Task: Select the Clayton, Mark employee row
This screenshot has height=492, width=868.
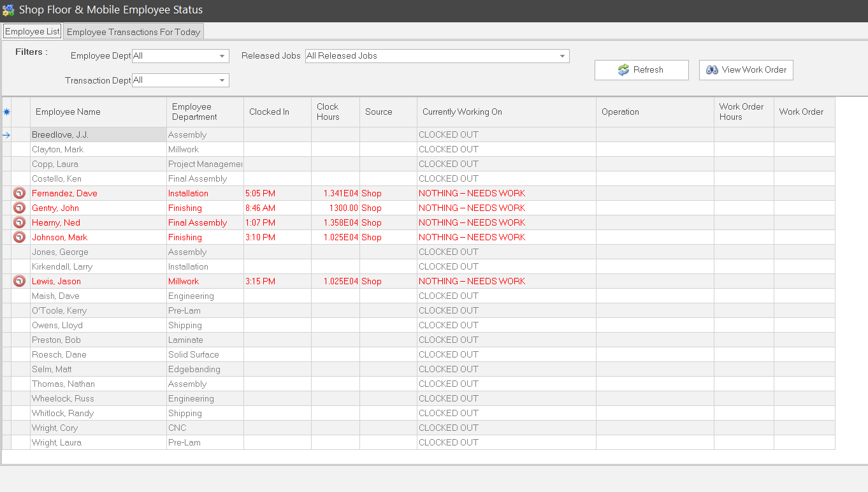Action: 58,149
